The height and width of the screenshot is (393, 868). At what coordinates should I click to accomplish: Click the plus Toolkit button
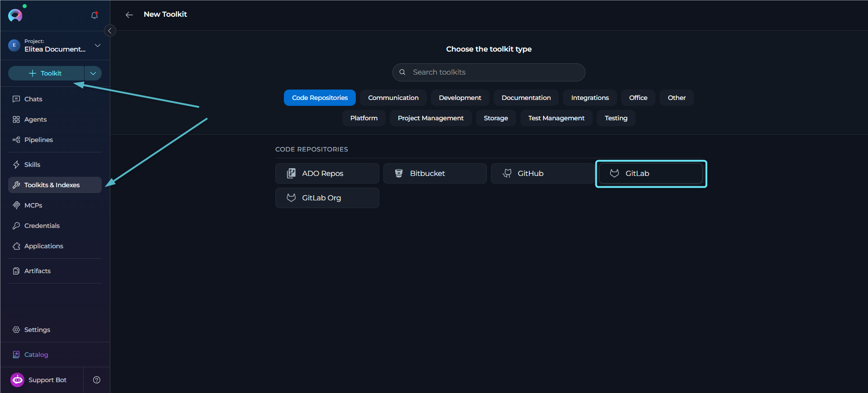tap(46, 73)
